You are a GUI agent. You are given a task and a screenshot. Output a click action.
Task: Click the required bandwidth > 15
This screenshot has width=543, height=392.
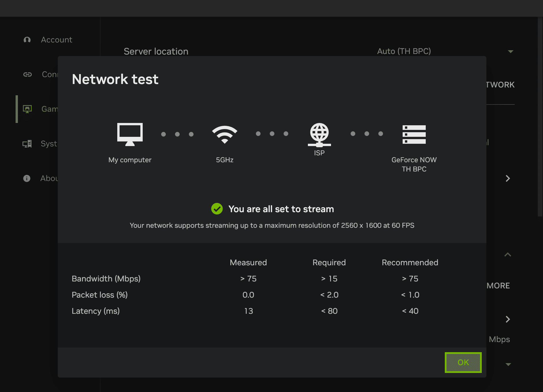pos(329,279)
